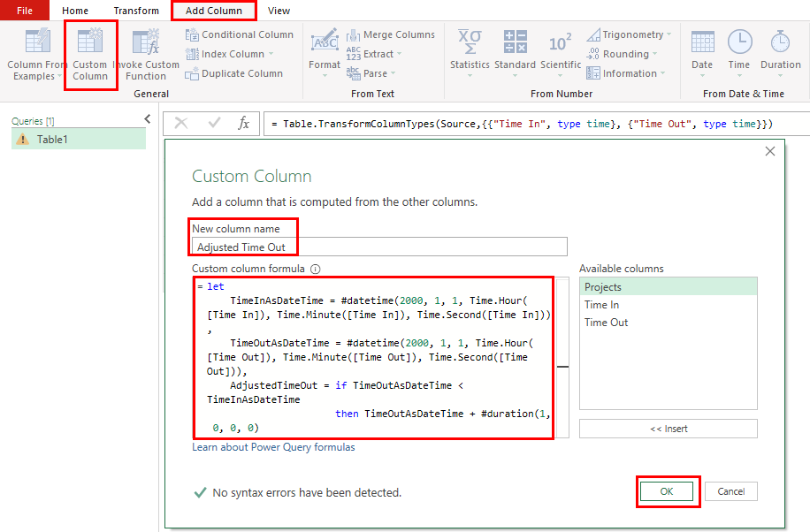
Task: Click the Invoke Custom Function icon
Action: pos(146,42)
